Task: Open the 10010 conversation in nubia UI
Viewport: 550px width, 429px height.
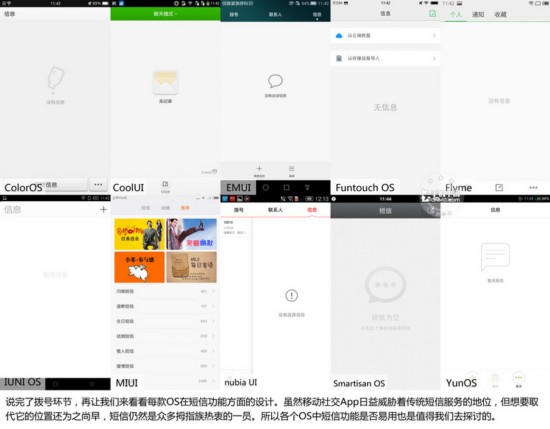Action: pyautogui.click(x=236, y=227)
